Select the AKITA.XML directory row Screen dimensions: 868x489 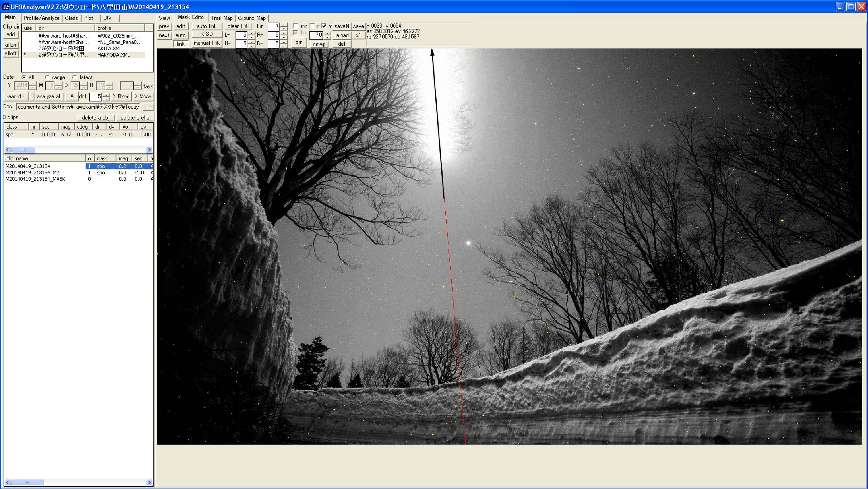(84, 48)
